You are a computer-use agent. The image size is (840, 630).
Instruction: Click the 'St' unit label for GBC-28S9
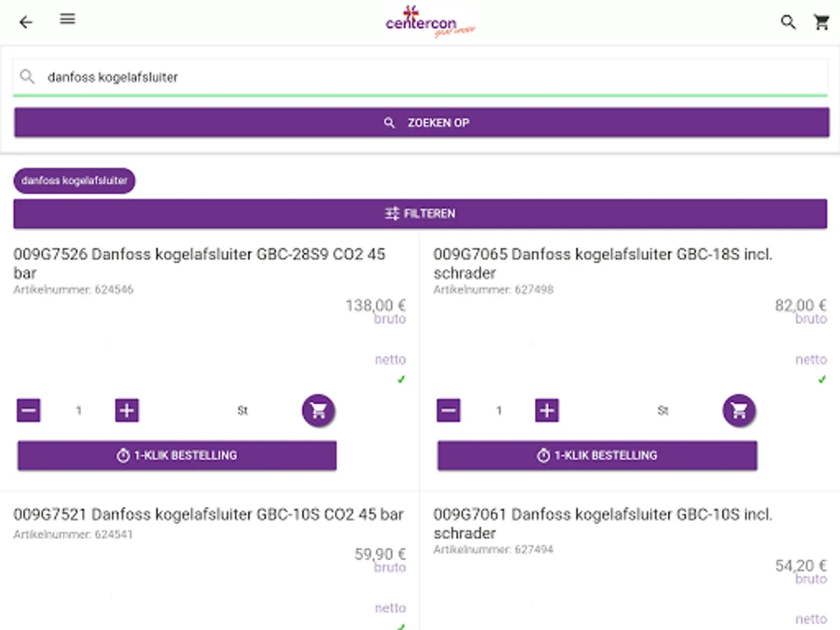(x=242, y=411)
